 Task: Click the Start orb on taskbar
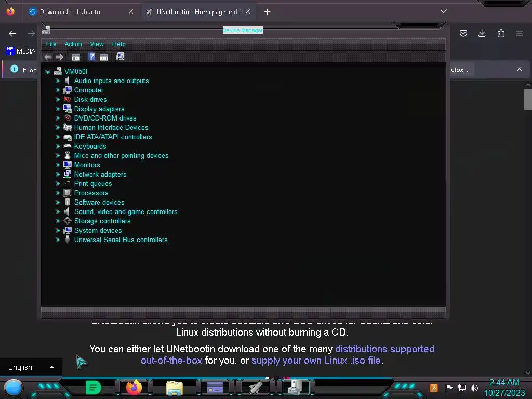(14, 388)
